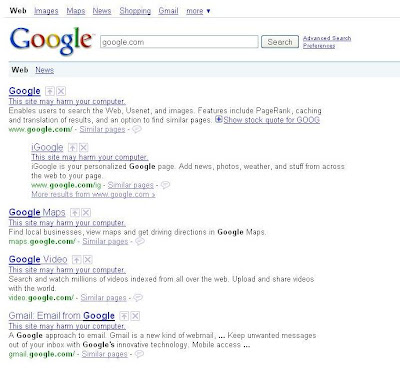Open Advanced Search link
Viewport: 400px width, 374px height.
[x=327, y=38]
